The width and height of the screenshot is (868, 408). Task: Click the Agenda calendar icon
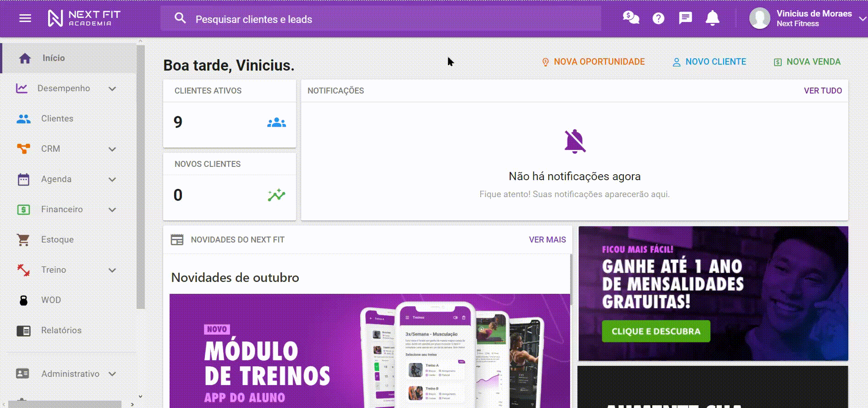point(23,179)
